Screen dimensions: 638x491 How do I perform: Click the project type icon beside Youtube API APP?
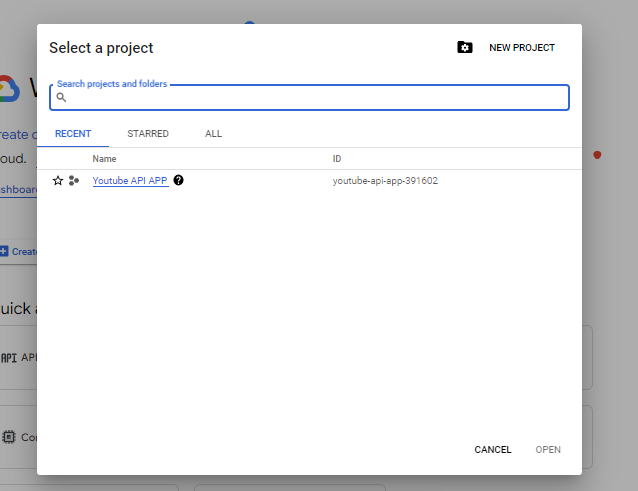click(x=74, y=181)
